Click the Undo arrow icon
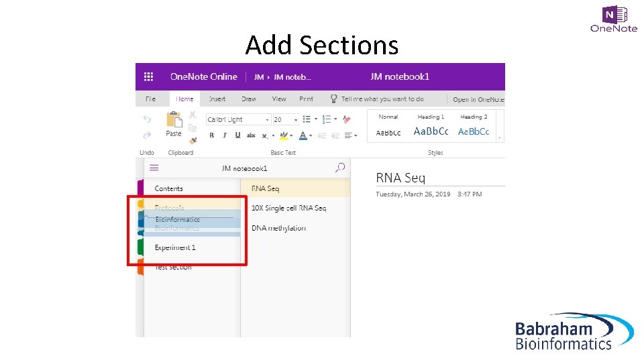The height and width of the screenshot is (362, 644). tap(147, 119)
